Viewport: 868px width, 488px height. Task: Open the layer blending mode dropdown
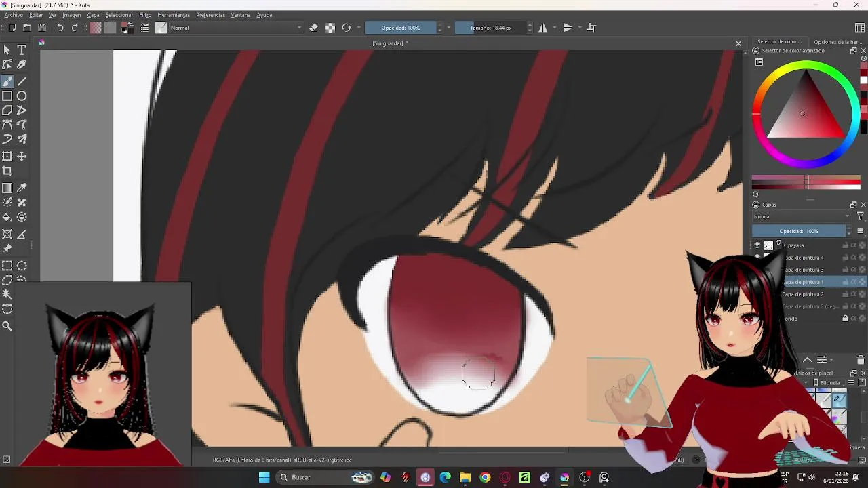click(x=802, y=217)
